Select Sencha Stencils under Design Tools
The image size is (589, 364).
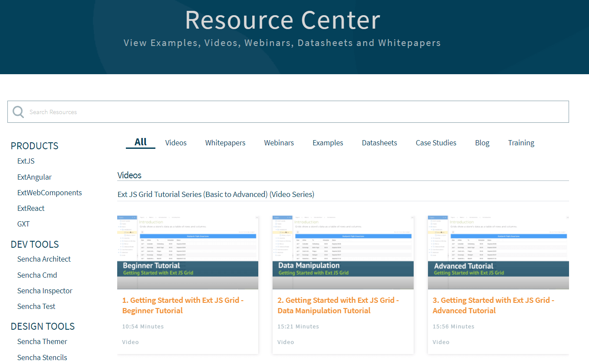point(42,357)
